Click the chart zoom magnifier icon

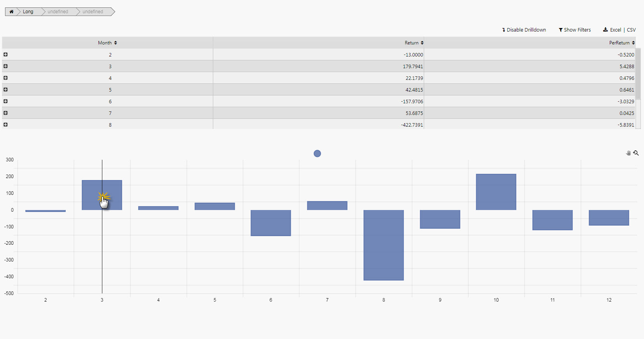tap(636, 153)
